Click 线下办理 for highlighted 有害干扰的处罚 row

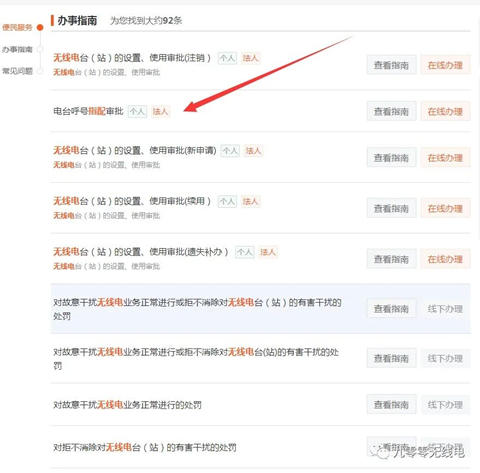[x=445, y=309]
